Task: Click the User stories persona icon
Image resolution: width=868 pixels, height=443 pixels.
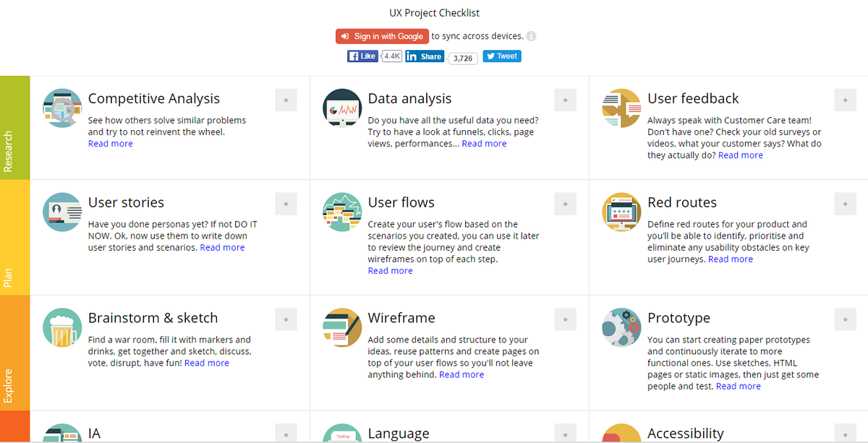Action: point(61,212)
